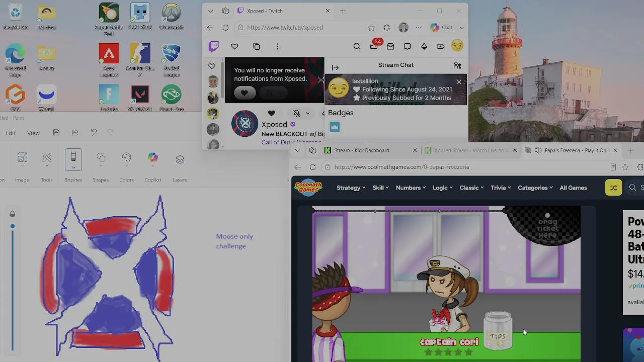This screenshot has width=644, height=362.
Task: Refresh the Twitch page
Action: (225, 28)
